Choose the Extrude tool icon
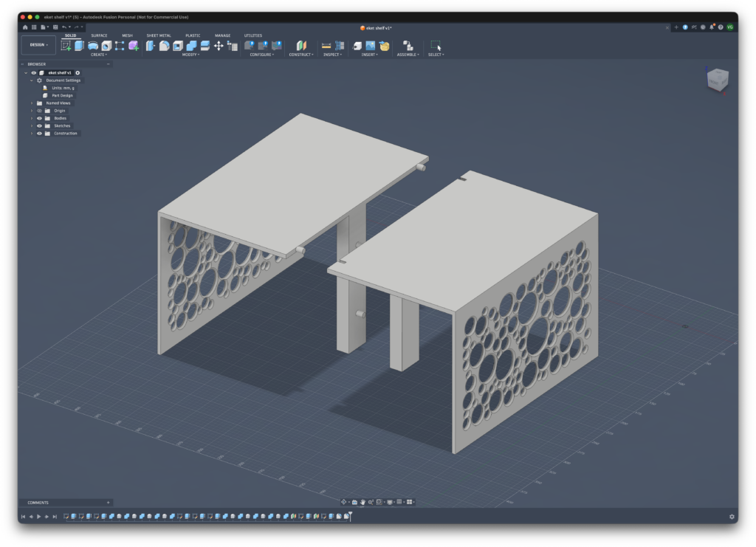The image size is (756, 547). tap(79, 45)
